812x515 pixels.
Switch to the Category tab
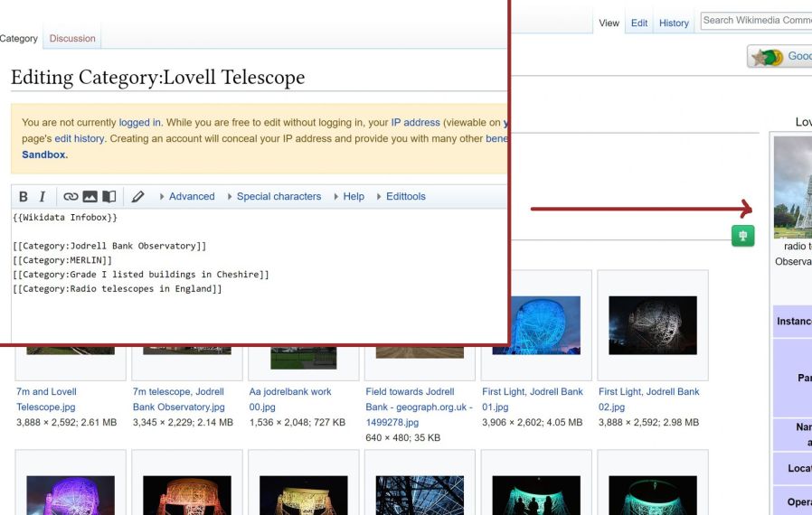pyautogui.click(x=19, y=38)
